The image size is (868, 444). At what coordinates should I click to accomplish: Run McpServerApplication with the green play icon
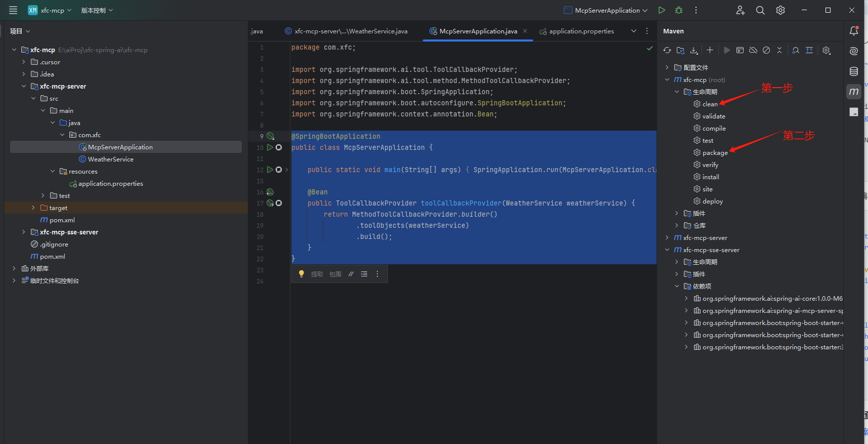(662, 10)
